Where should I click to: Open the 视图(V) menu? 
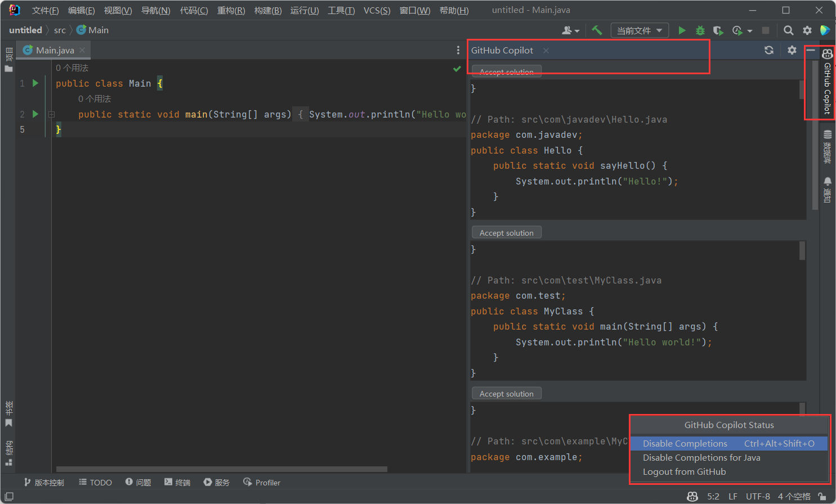(x=118, y=11)
